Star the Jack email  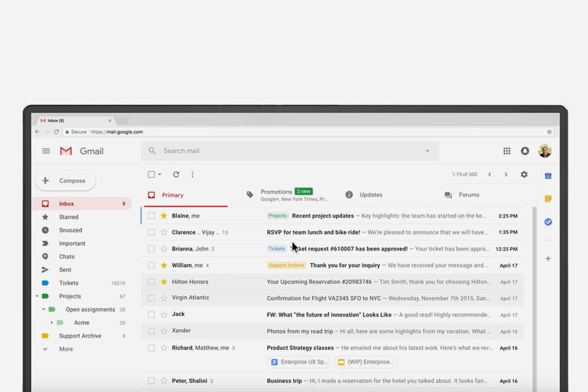click(164, 315)
